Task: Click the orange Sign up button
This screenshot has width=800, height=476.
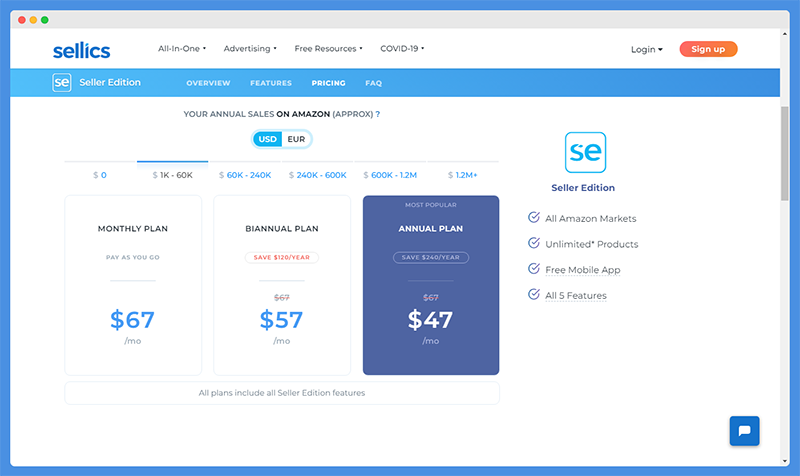Action: point(708,49)
